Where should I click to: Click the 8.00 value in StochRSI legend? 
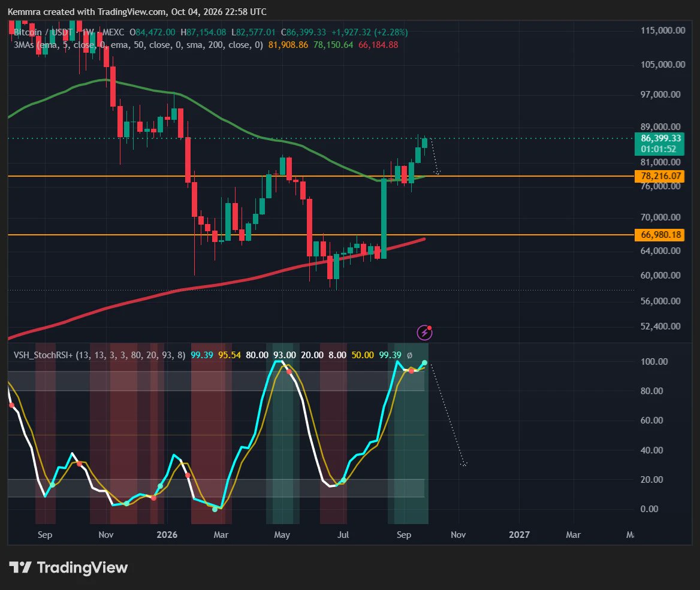[337, 355]
